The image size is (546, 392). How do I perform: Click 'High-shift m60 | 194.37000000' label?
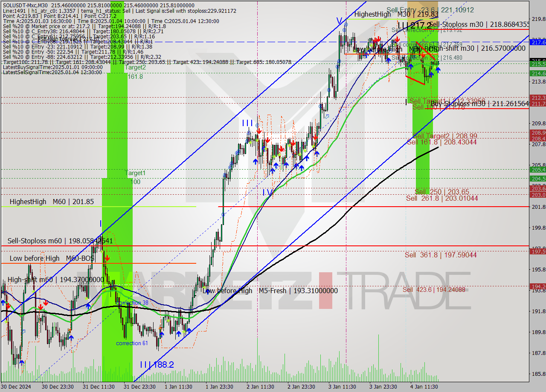click(55, 280)
